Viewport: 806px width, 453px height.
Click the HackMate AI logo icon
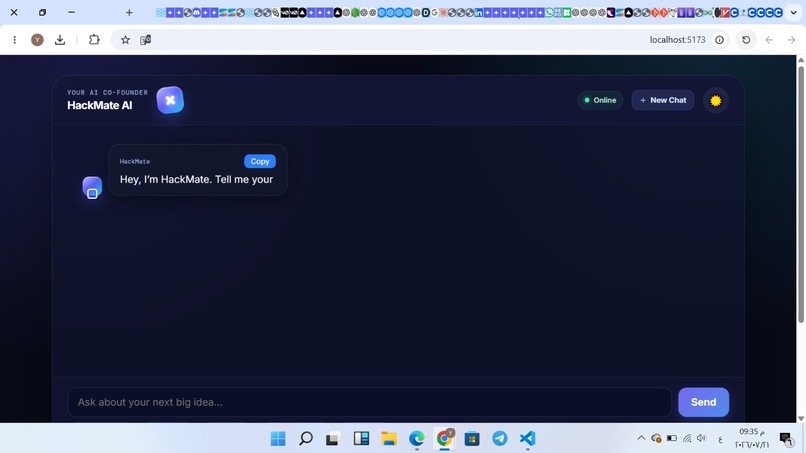tap(170, 100)
